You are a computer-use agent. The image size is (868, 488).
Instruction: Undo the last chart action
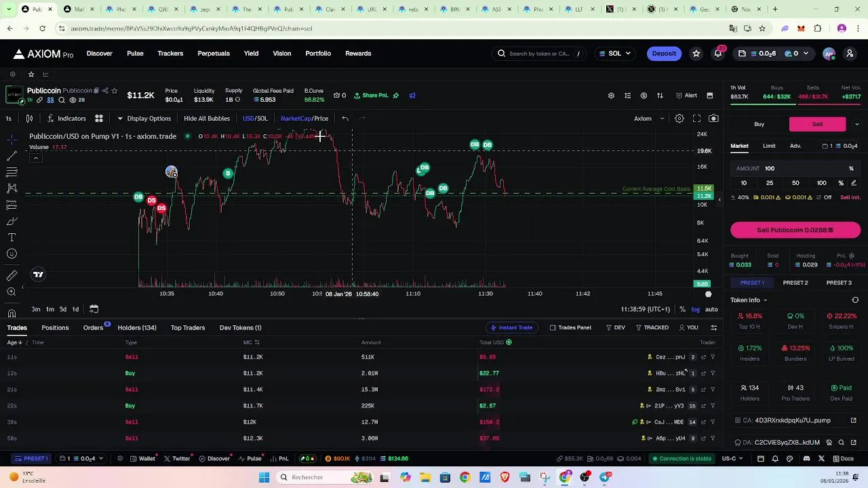point(345,119)
